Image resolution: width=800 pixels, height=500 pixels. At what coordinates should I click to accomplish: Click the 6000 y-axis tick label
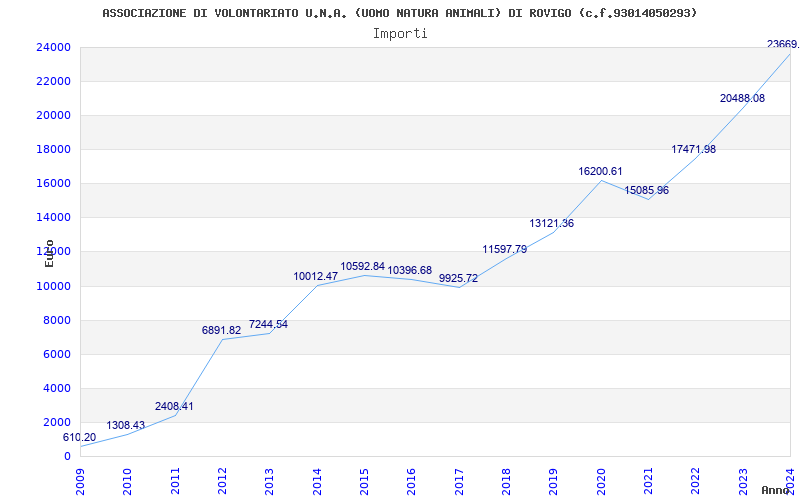(x=56, y=355)
